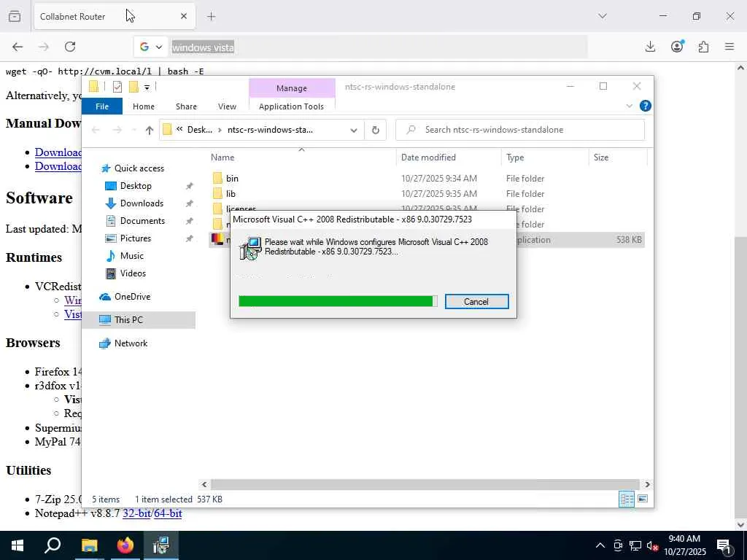Expand the Explorer ribbon chevron

click(630, 106)
